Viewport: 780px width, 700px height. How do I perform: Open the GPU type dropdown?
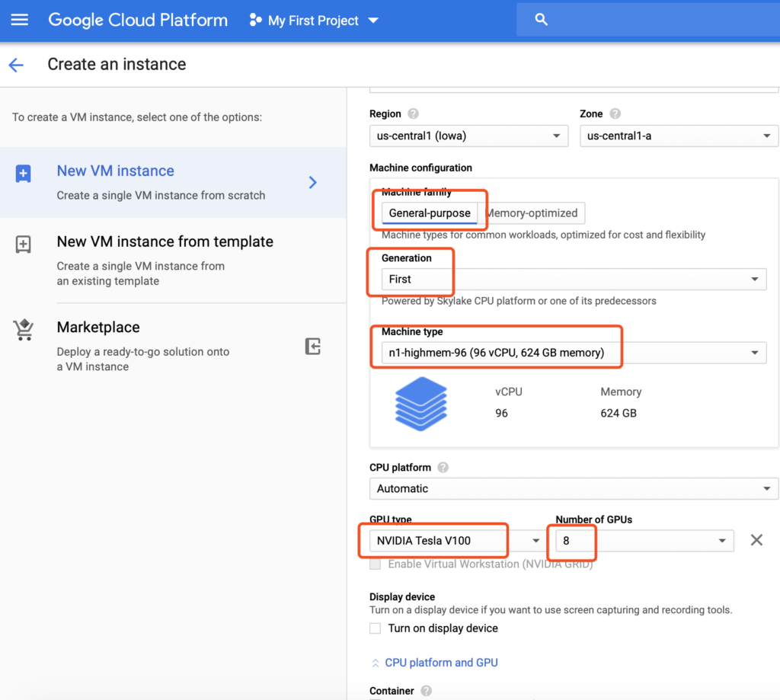(x=458, y=541)
